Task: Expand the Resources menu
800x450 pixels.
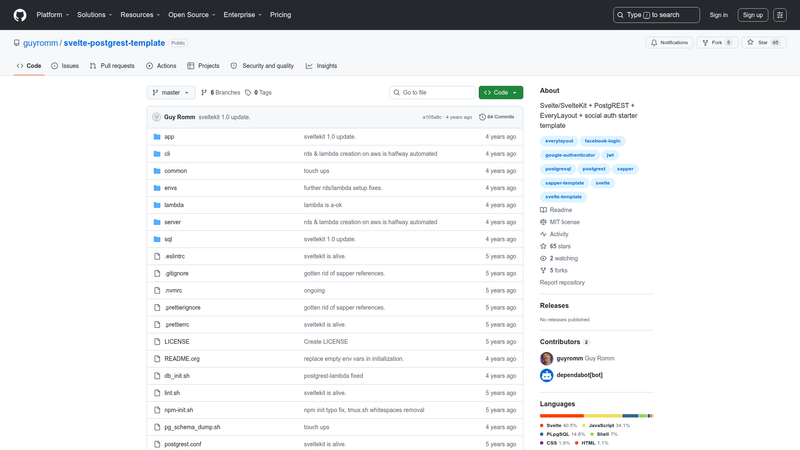Action: point(140,15)
